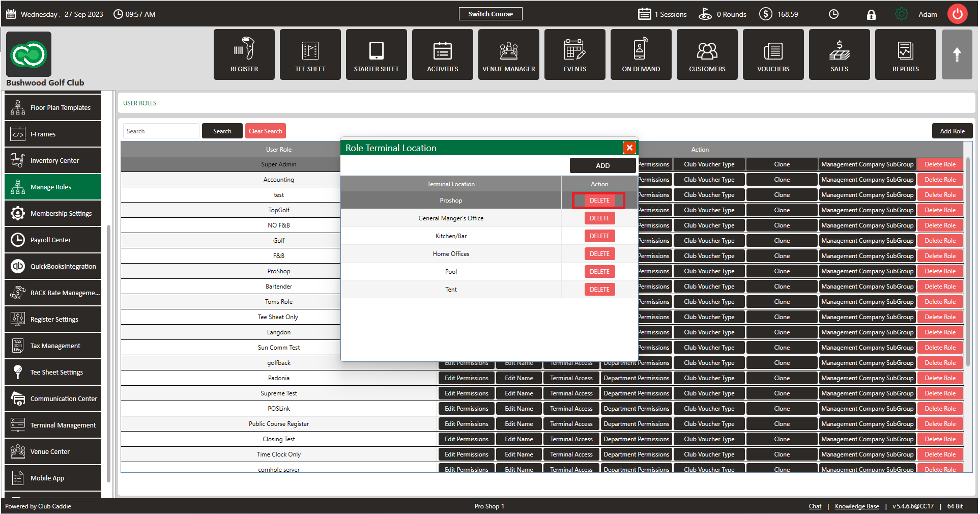Image resolution: width=980 pixels, height=514 pixels.
Task: Open the Chat link in footer
Action: tap(815, 506)
